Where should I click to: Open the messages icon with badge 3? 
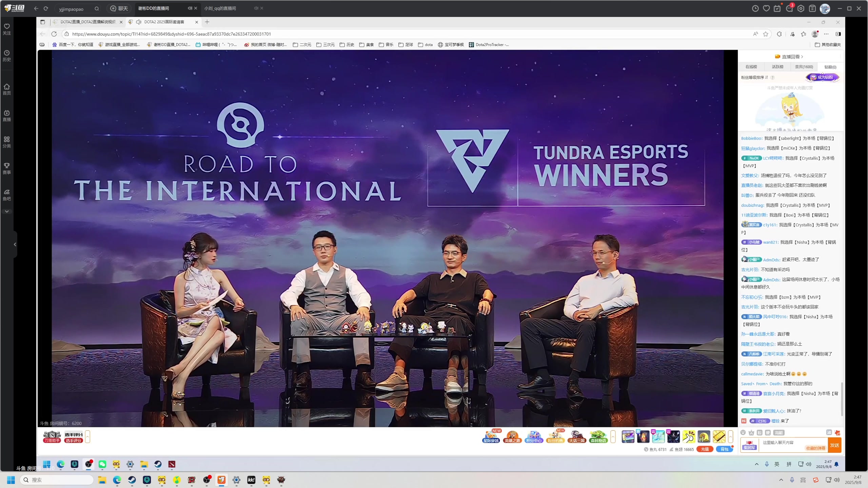click(x=789, y=8)
